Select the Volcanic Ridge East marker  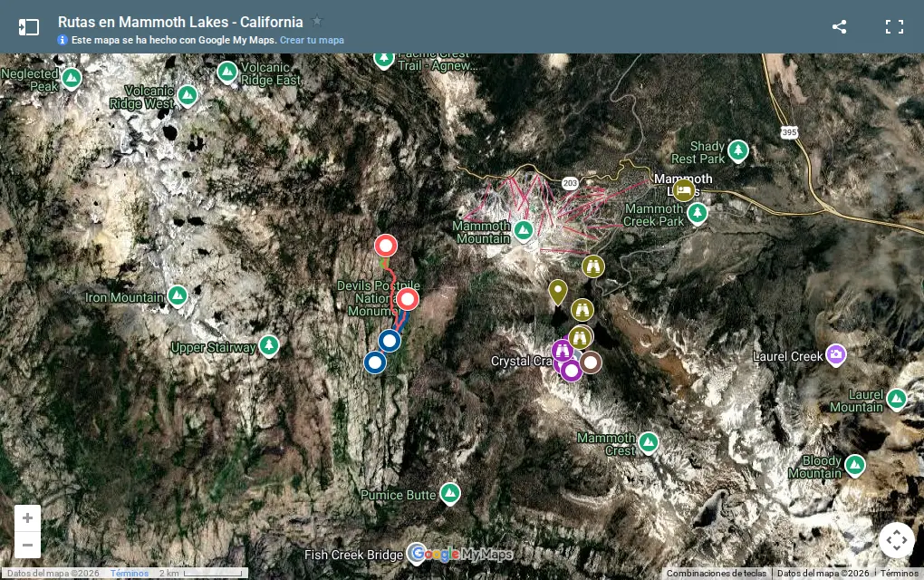pos(226,72)
